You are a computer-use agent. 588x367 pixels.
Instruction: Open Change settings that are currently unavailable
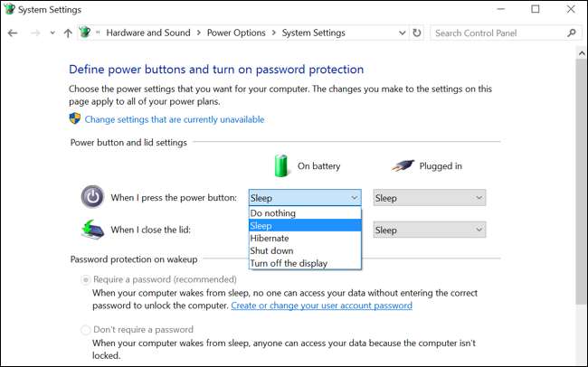(x=175, y=119)
